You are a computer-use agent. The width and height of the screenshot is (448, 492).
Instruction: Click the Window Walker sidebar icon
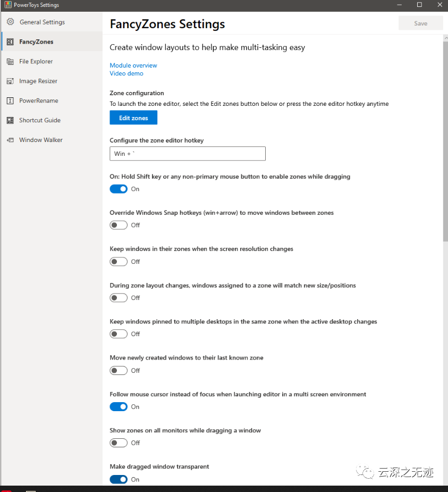point(9,140)
